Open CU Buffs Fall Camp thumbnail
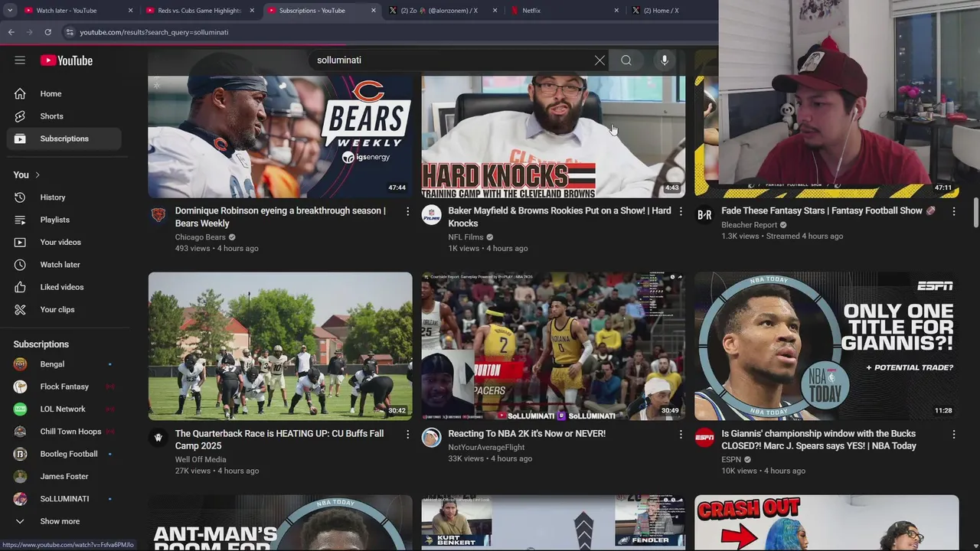Screen dimensions: 980x551 pyautogui.click(x=280, y=346)
